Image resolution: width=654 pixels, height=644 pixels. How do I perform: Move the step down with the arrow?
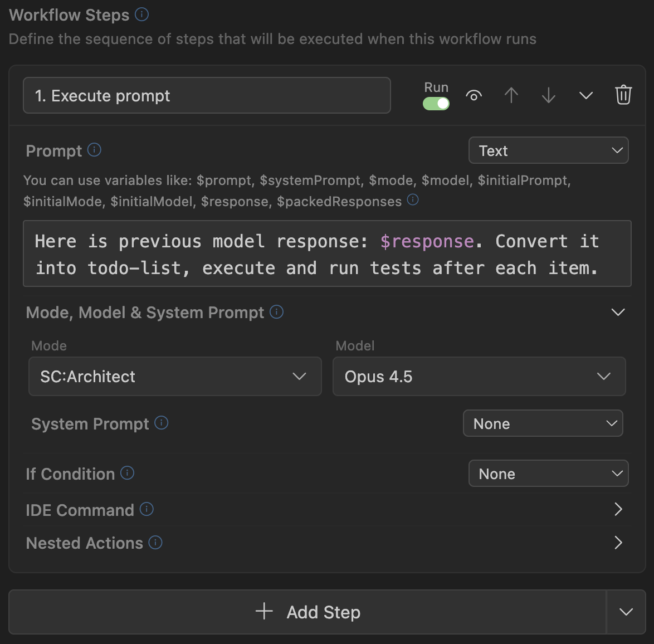(x=548, y=95)
